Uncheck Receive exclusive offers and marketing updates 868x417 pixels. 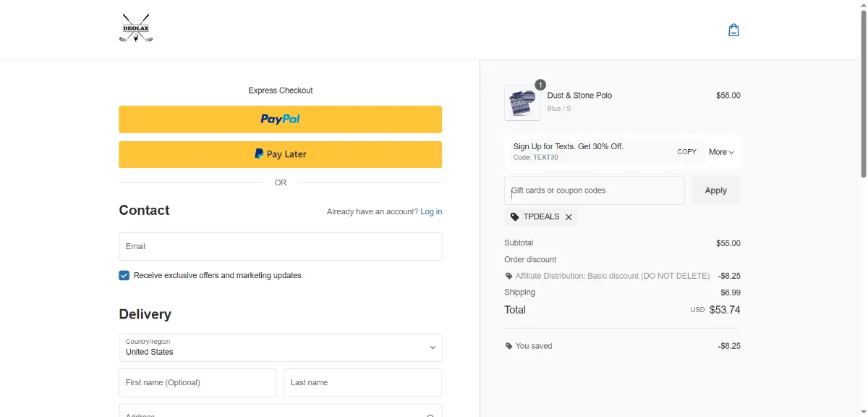click(x=124, y=275)
